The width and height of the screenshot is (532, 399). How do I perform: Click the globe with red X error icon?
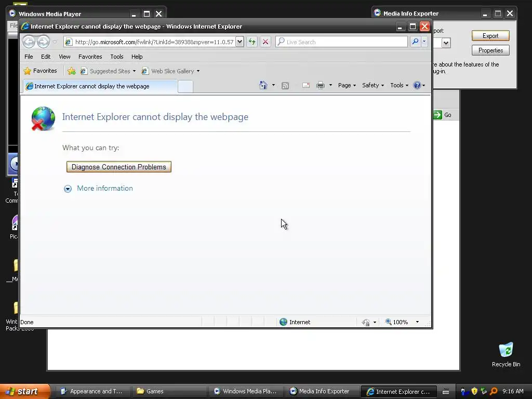tap(43, 118)
